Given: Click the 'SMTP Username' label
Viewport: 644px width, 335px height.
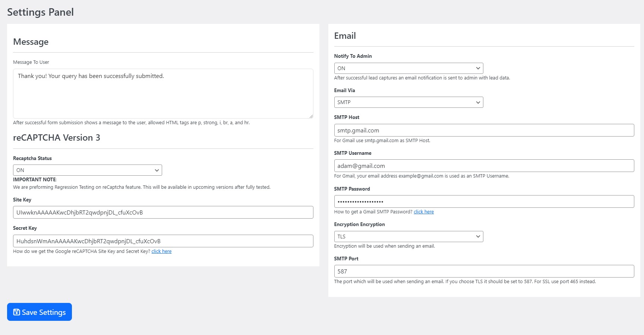Looking at the screenshot, I should [x=353, y=153].
